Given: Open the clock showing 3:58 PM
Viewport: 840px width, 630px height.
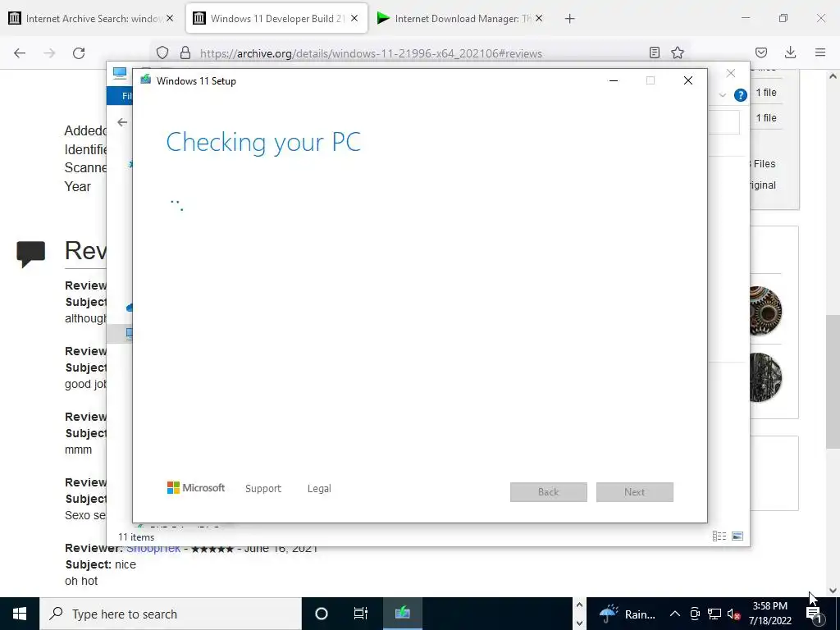Looking at the screenshot, I should click(x=769, y=614).
